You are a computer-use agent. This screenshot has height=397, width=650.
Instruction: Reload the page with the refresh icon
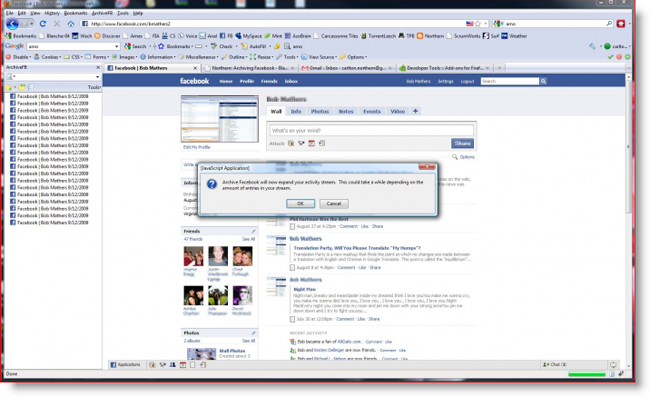[43, 24]
